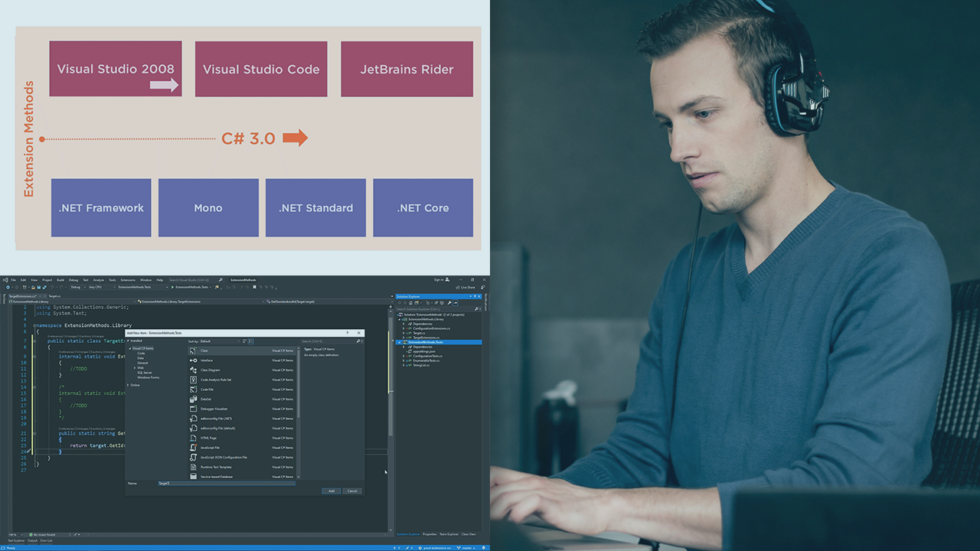Image resolution: width=980 pixels, height=551 pixels.
Task: Select the Code Analysis Rule Set icon
Action: (193, 380)
